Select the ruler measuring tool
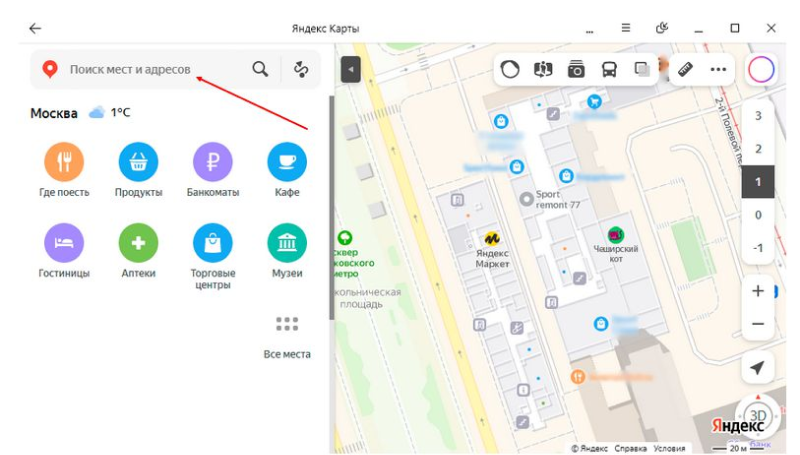Image resolution: width=800 pixels, height=455 pixels. (685, 69)
